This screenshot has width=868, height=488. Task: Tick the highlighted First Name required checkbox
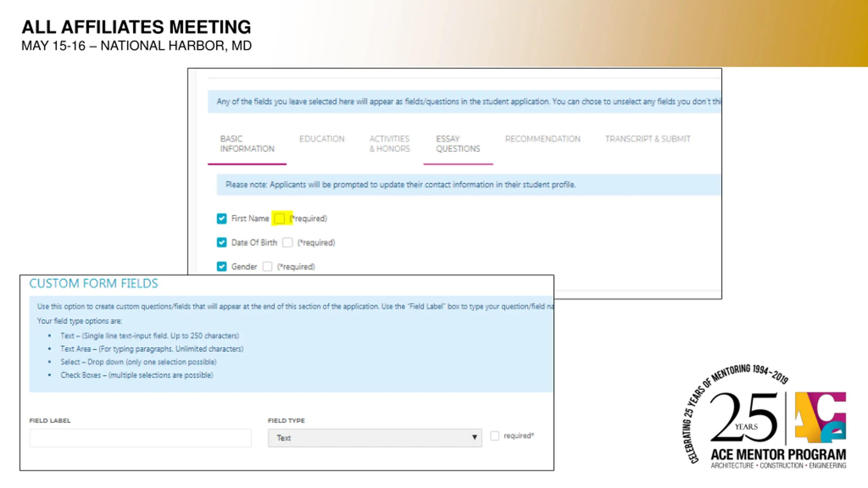(x=279, y=219)
